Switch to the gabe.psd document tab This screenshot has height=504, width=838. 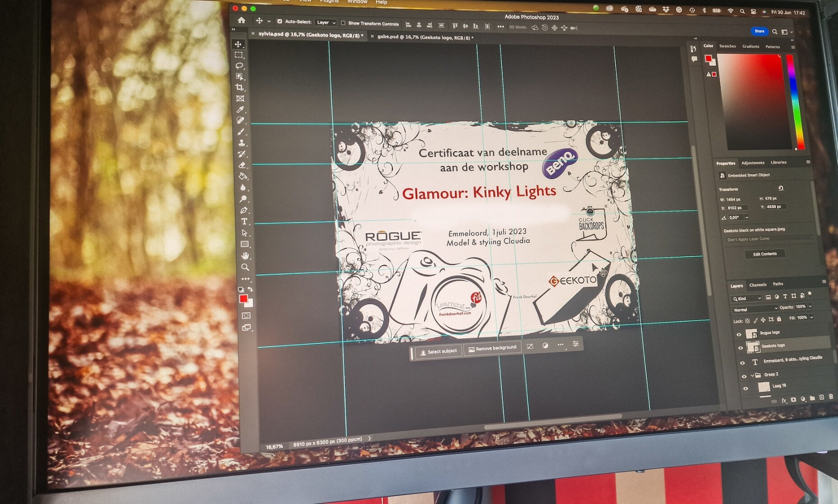[x=424, y=37]
